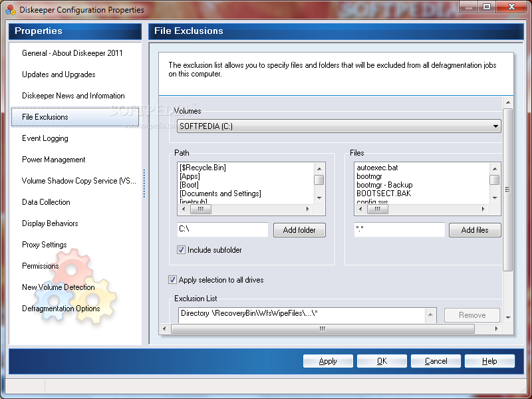Select BOOTSECT.BAK in Files list
The width and height of the screenshot is (532, 399).
[x=384, y=194]
